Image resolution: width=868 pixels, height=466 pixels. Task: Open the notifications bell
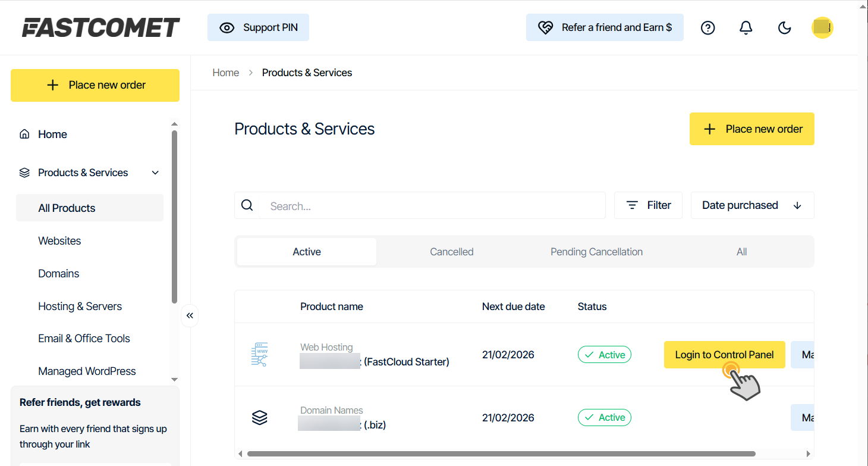(746, 27)
